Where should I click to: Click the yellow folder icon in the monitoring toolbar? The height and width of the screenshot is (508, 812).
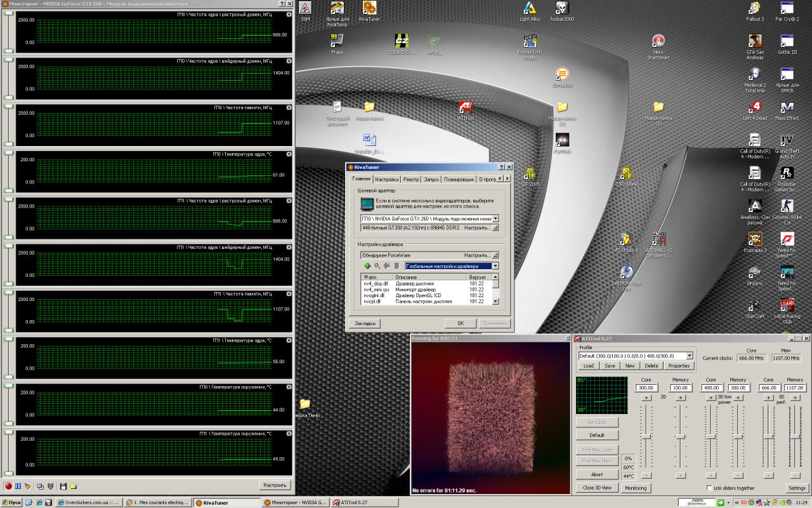click(x=73, y=486)
